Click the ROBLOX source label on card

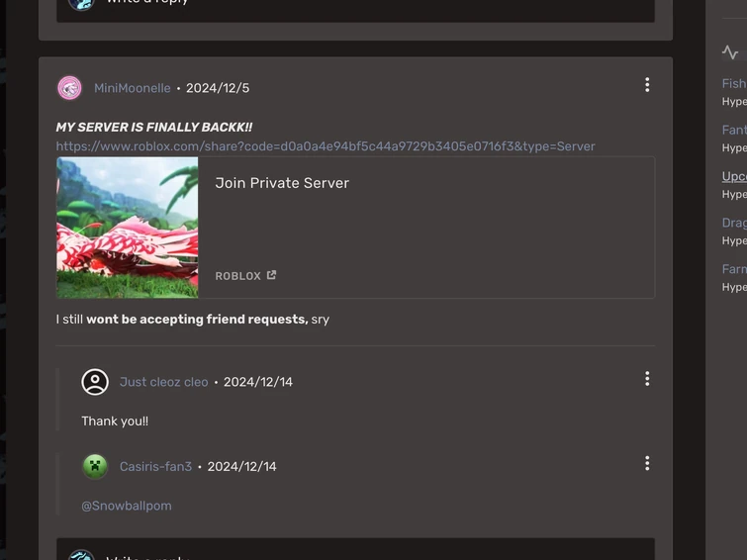(x=237, y=276)
